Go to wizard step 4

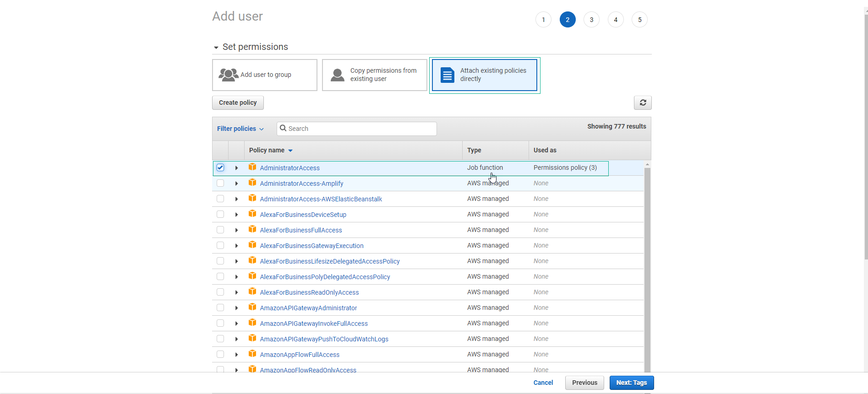point(616,20)
